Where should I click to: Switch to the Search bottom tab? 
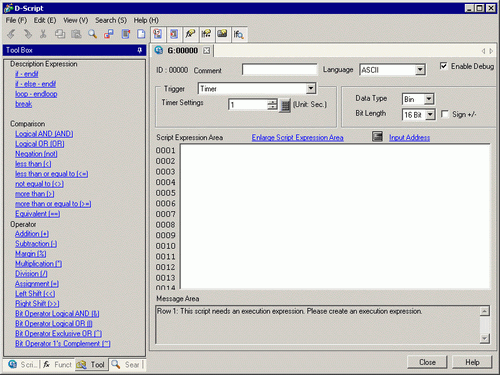click(x=126, y=365)
